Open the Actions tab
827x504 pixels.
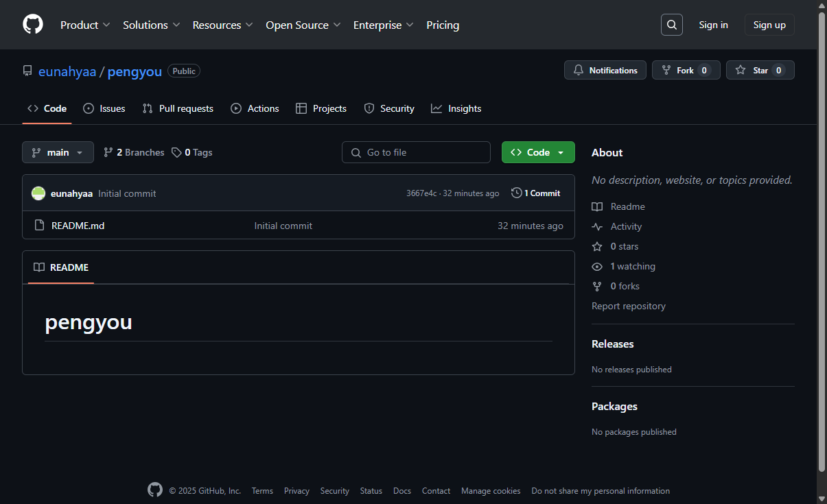[255, 108]
